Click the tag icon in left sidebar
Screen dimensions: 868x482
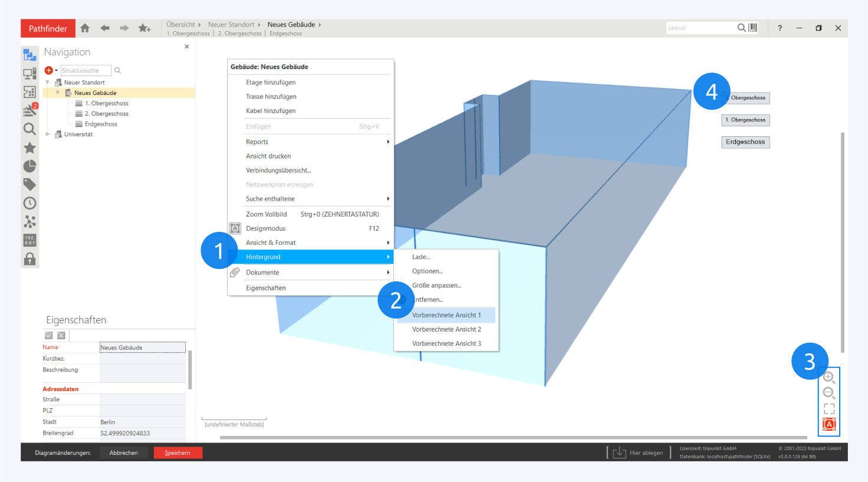(x=29, y=185)
